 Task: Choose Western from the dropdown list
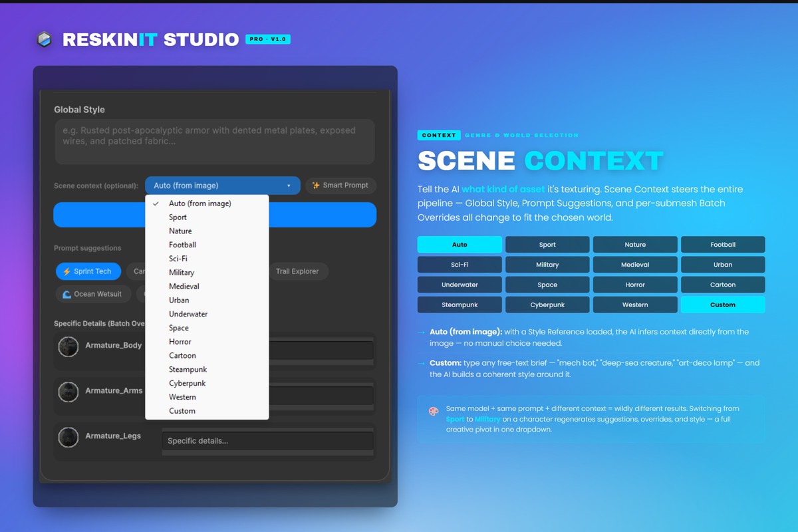tap(207, 397)
